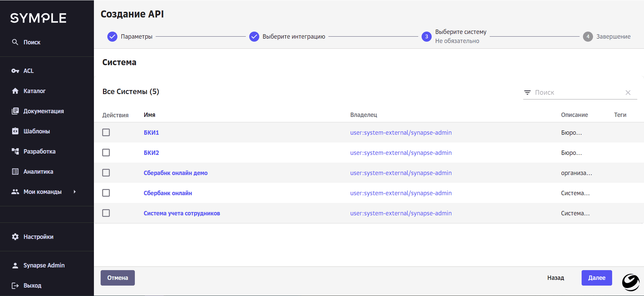
Task: Open the Аналитика menu item
Action: pyautogui.click(x=38, y=172)
